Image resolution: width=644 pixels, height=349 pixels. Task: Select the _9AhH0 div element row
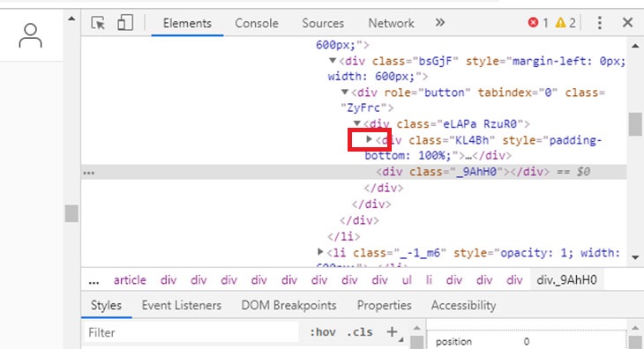click(354, 172)
